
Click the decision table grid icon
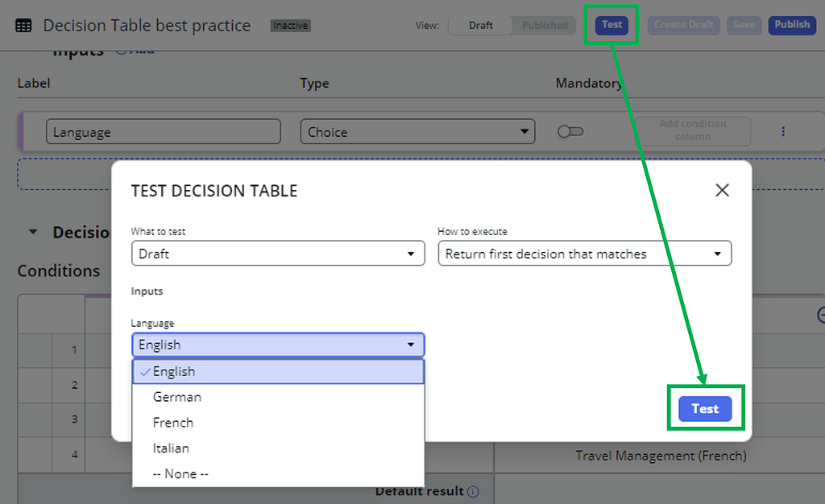23,25
